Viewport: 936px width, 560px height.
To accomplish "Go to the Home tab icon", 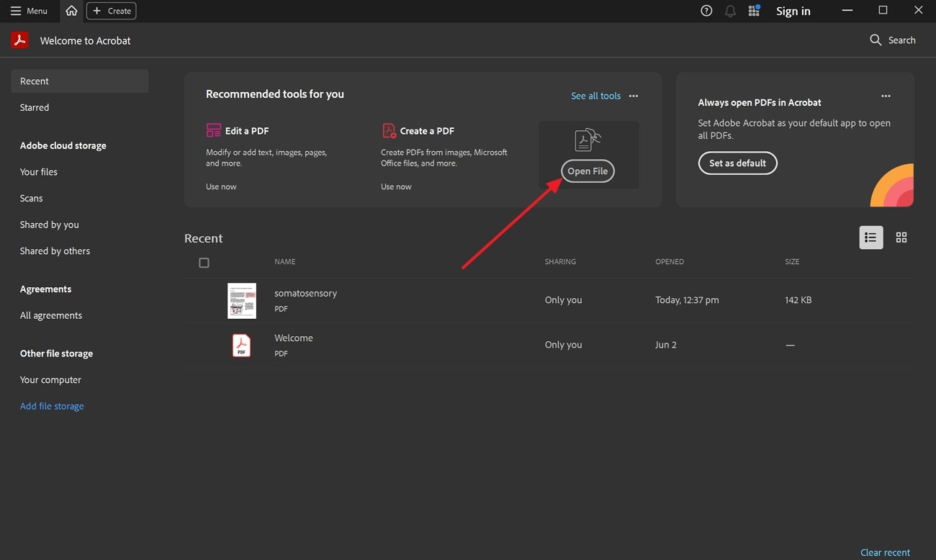I will [x=71, y=11].
